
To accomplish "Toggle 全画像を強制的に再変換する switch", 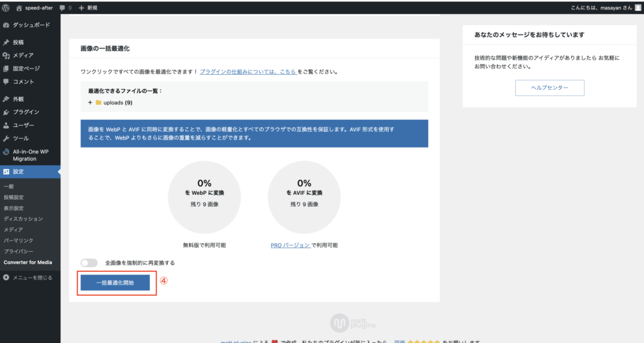I will [89, 263].
